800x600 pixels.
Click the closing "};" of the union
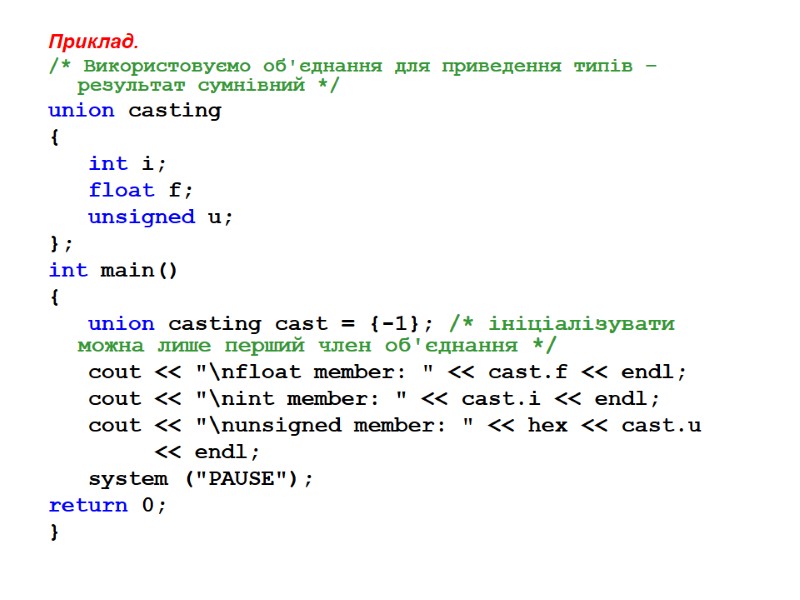point(61,244)
